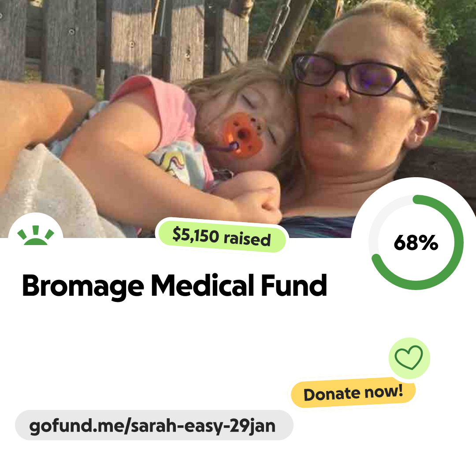This screenshot has height=476, width=476.
Task: Click the Donate now! button
Action: point(353,393)
